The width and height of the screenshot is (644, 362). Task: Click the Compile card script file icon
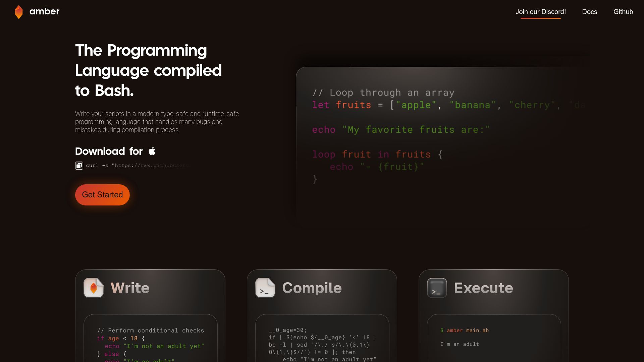click(265, 288)
